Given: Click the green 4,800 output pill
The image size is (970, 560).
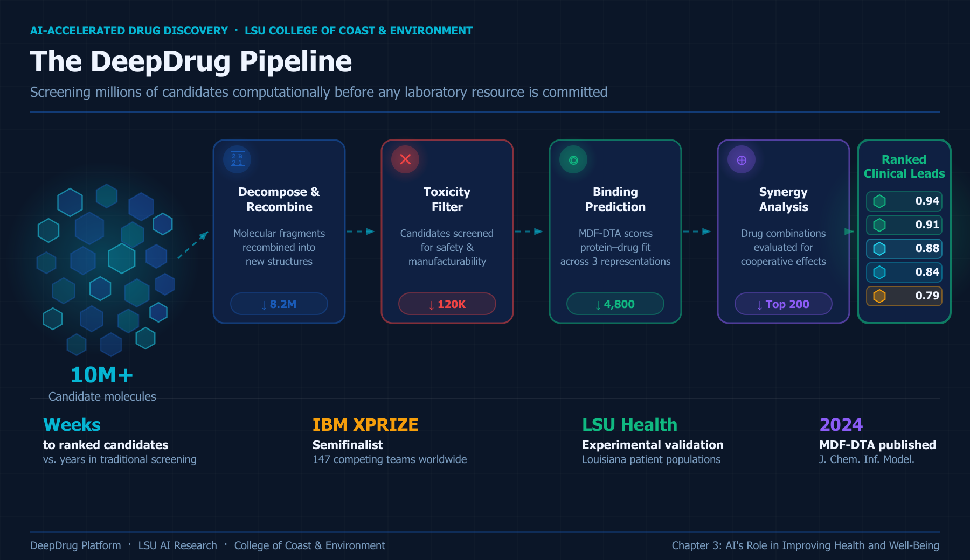Looking at the screenshot, I should (615, 304).
